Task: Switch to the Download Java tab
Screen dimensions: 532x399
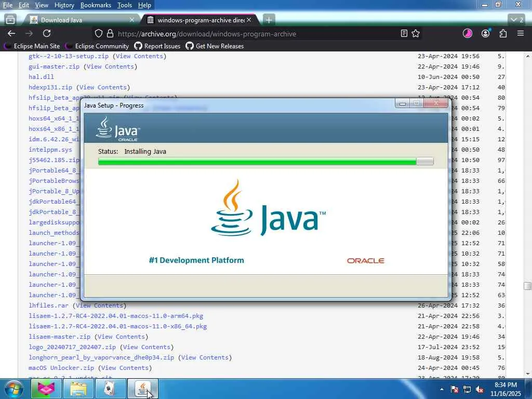Action: click(82, 20)
